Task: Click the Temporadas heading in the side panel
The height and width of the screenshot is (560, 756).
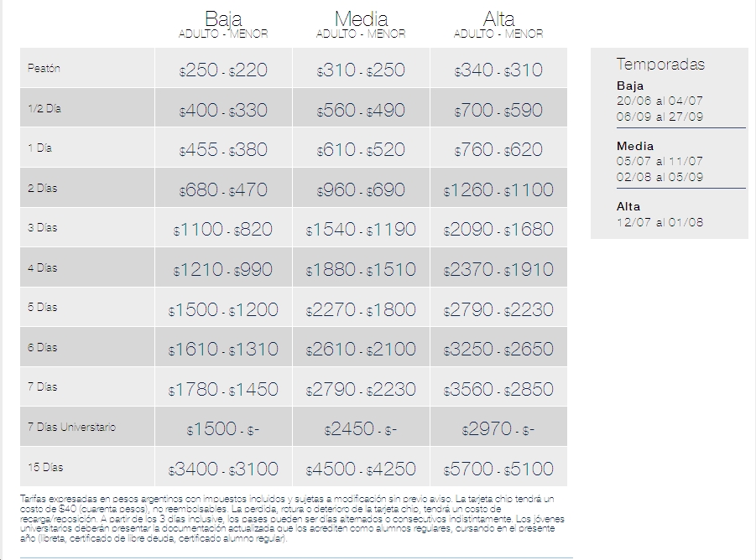Action: pos(660,64)
